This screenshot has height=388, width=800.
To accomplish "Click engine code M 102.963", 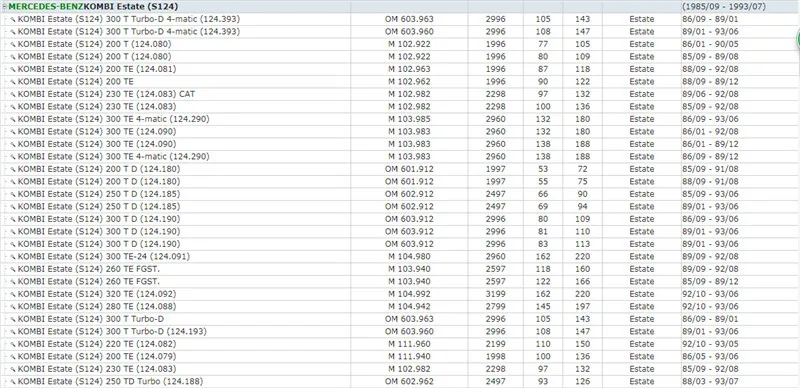I will point(409,69).
